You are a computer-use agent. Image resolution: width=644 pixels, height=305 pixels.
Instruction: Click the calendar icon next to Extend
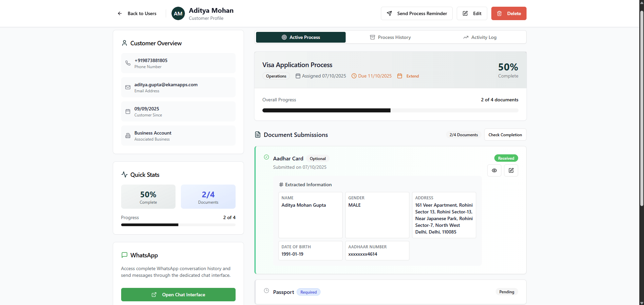pyautogui.click(x=400, y=76)
